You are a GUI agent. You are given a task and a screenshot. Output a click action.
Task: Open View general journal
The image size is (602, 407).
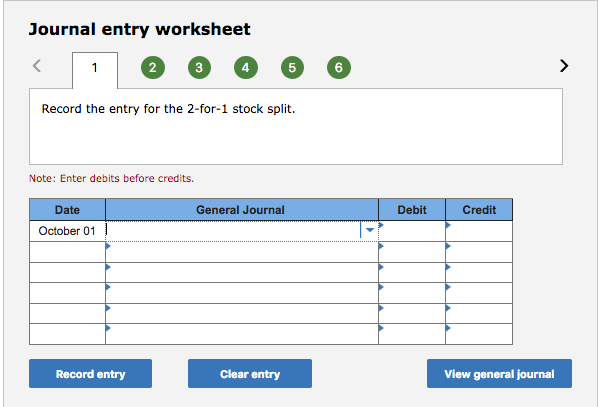point(499,374)
